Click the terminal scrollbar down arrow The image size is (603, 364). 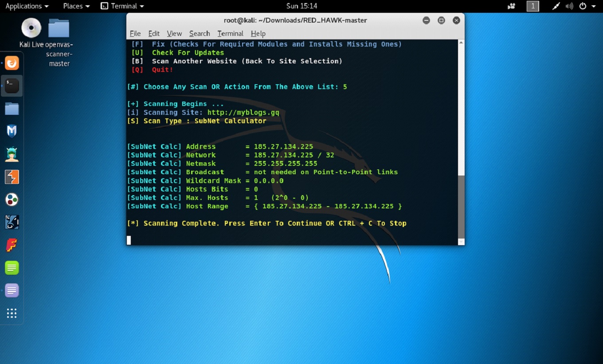tap(461, 242)
